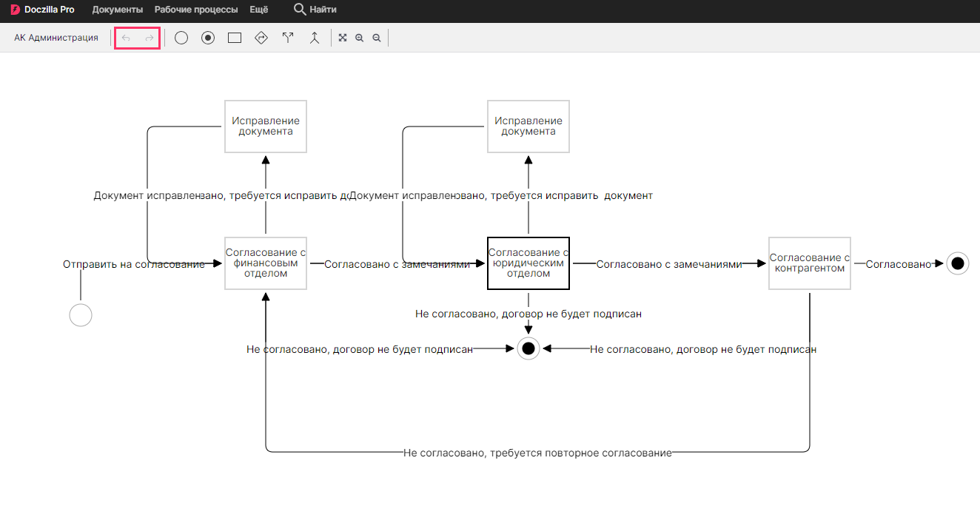980x506 pixels.
Task: Select the merge join tool
Action: pos(315,38)
